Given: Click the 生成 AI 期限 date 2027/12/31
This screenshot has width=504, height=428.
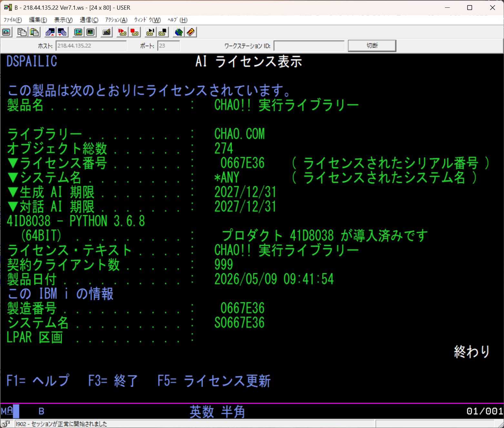Looking at the screenshot, I should click(246, 192).
